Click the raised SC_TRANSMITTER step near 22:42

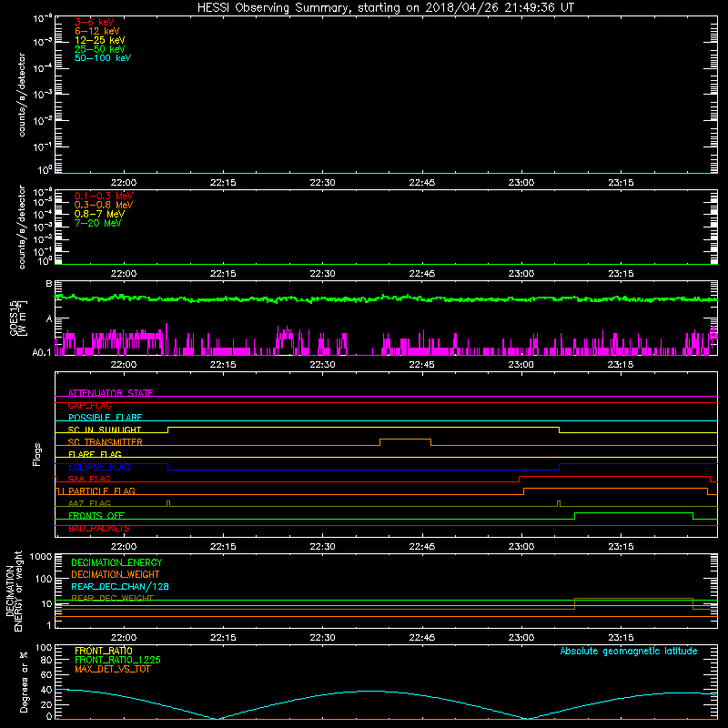point(405,440)
